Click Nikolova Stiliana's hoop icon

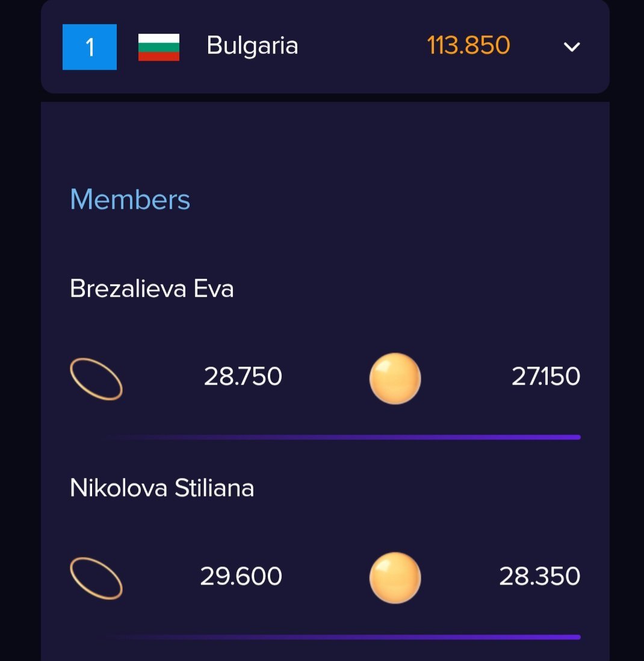(96, 579)
